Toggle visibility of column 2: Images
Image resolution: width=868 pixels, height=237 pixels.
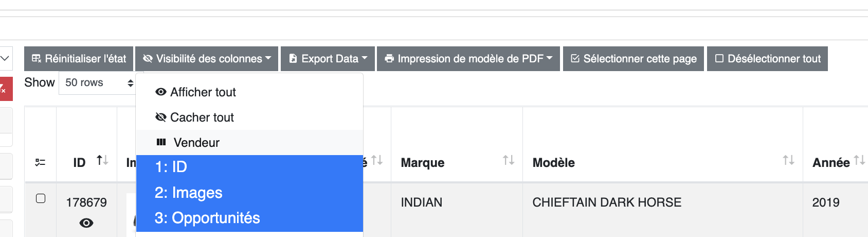pyautogui.click(x=249, y=193)
